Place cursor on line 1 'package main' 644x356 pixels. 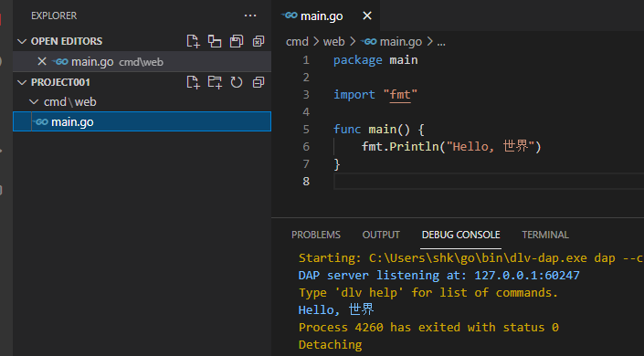point(375,60)
